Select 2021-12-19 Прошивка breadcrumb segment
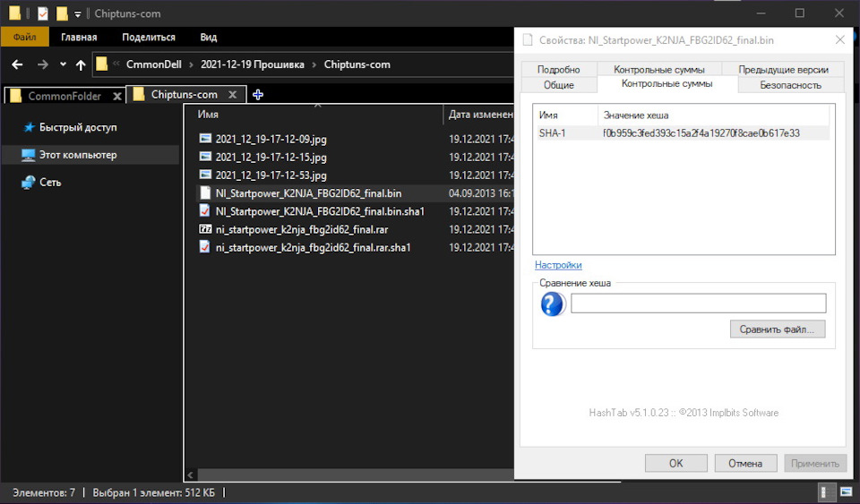The image size is (860, 504). pos(253,64)
